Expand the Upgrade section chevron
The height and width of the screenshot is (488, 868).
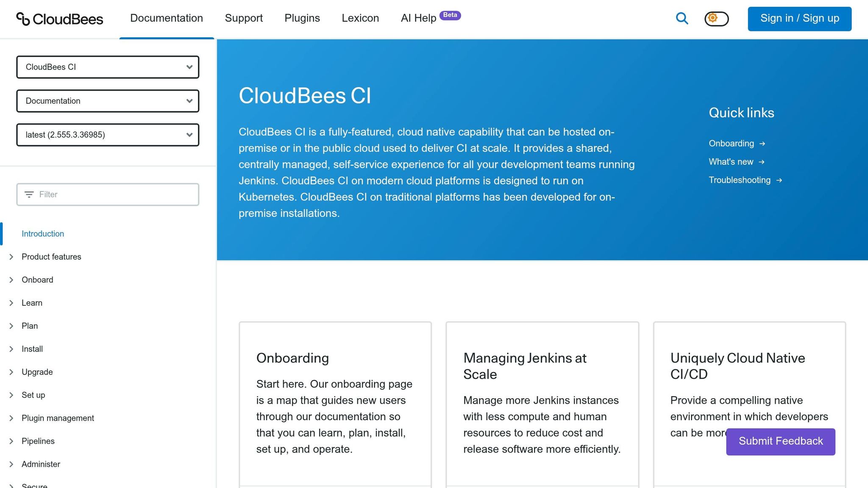pyautogui.click(x=11, y=372)
